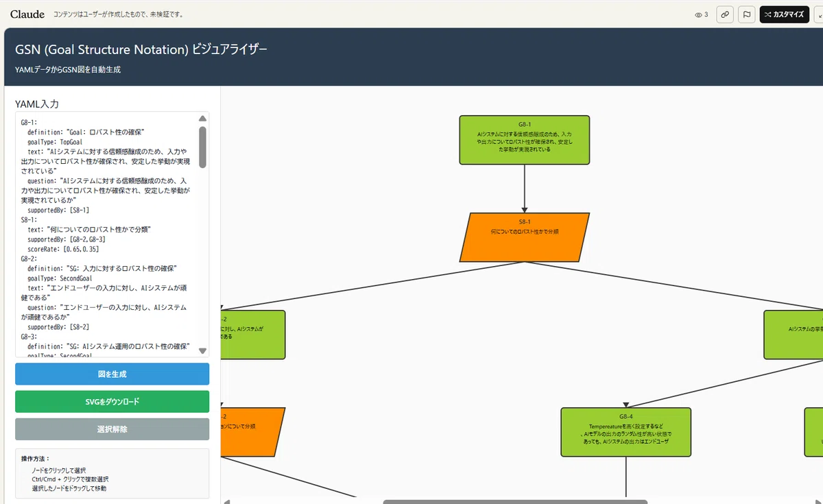Select the green G8-4 goal node

click(x=625, y=432)
